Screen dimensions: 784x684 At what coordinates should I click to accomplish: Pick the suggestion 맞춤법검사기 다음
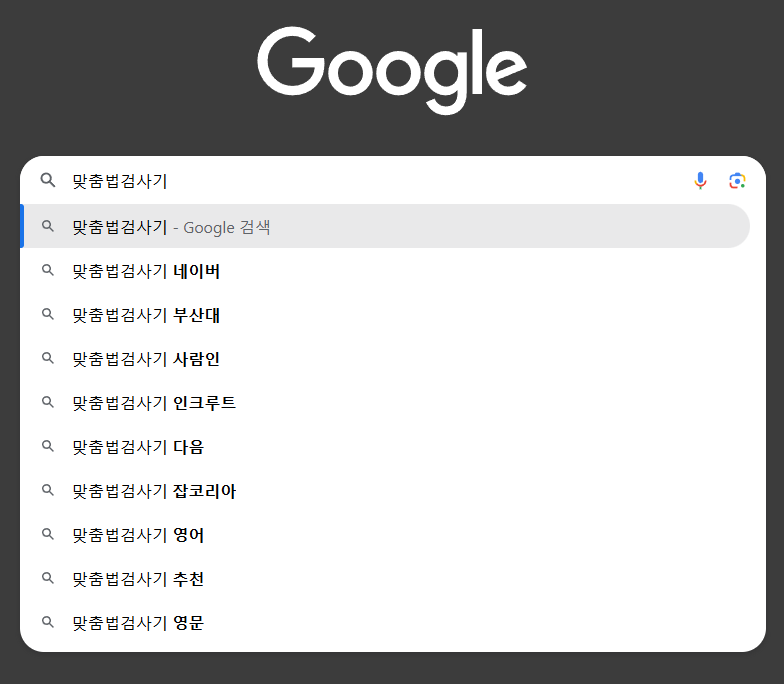coord(385,446)
